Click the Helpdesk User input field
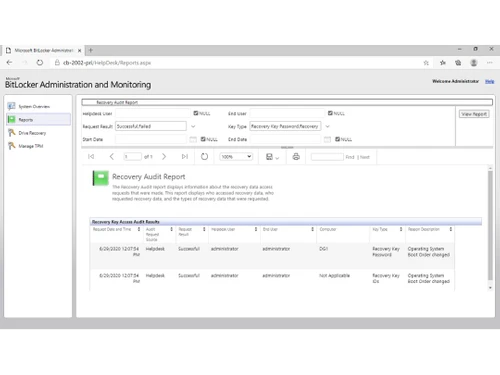500x375 pixels. pyautogui.click(x=153, y=113)
